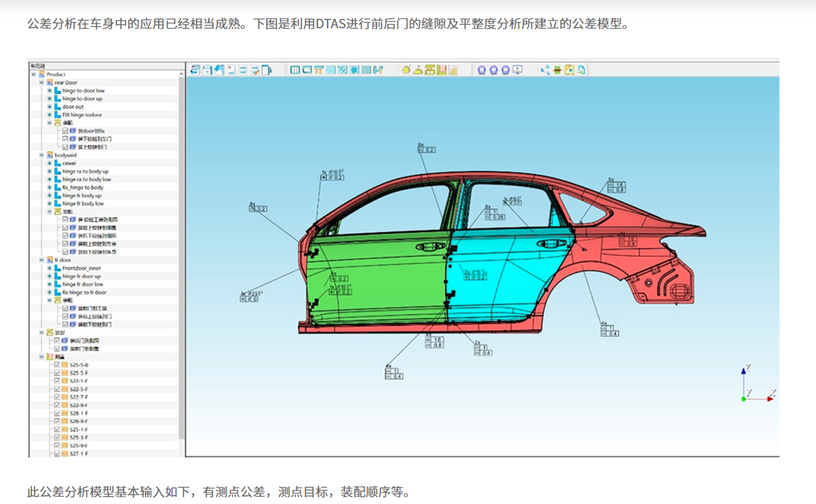Screen dimensions: 816x504
Task: Collapse the rear Door tree node
Action: click(41, 82)
